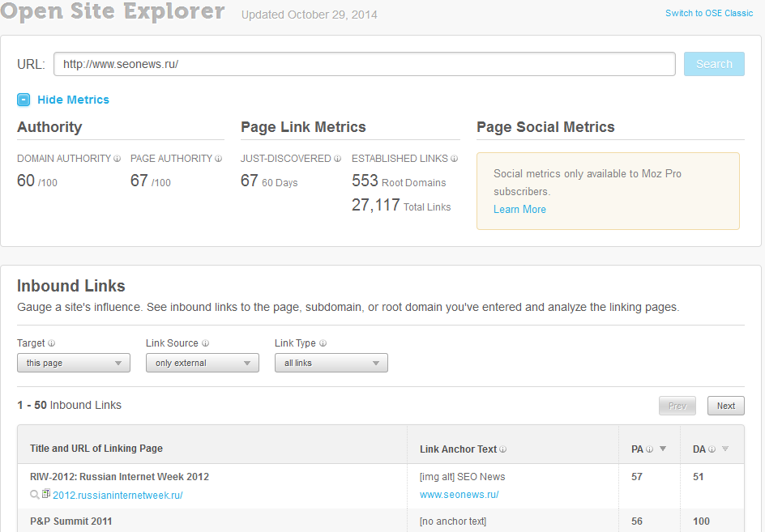The image size is (765, 532).
Task: Sort the table by DA arrow
Action: pyautogui.click(x=725, y=449)
